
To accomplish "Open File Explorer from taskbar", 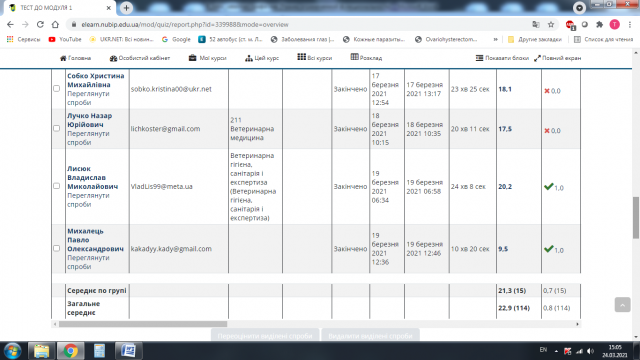I will coord(41,351).
